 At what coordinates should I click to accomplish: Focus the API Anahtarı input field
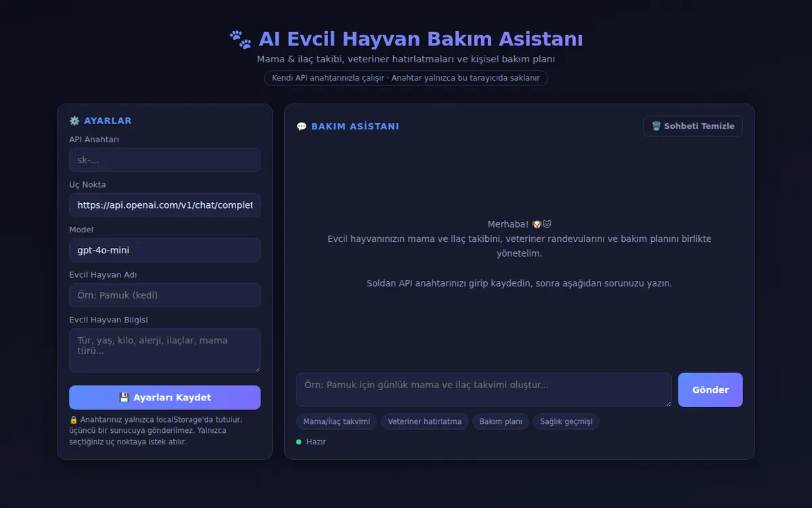coord(164,160)
